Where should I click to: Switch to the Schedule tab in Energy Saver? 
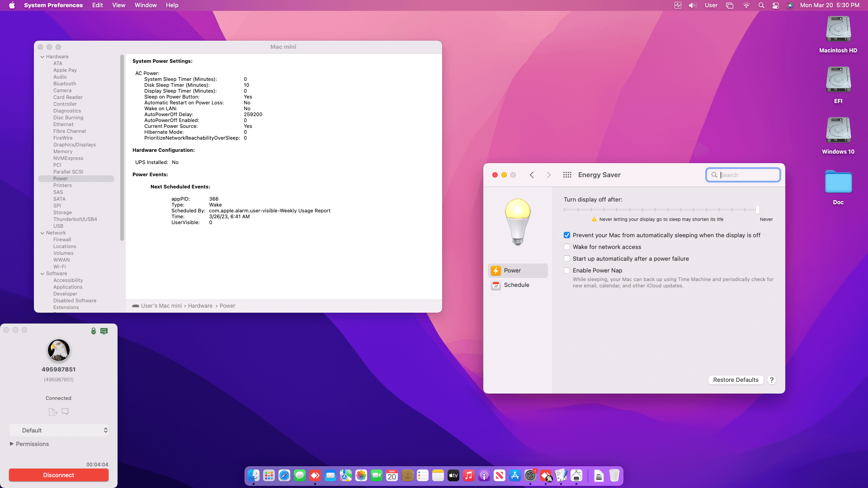pyautogui.click(x=516, y=285)
